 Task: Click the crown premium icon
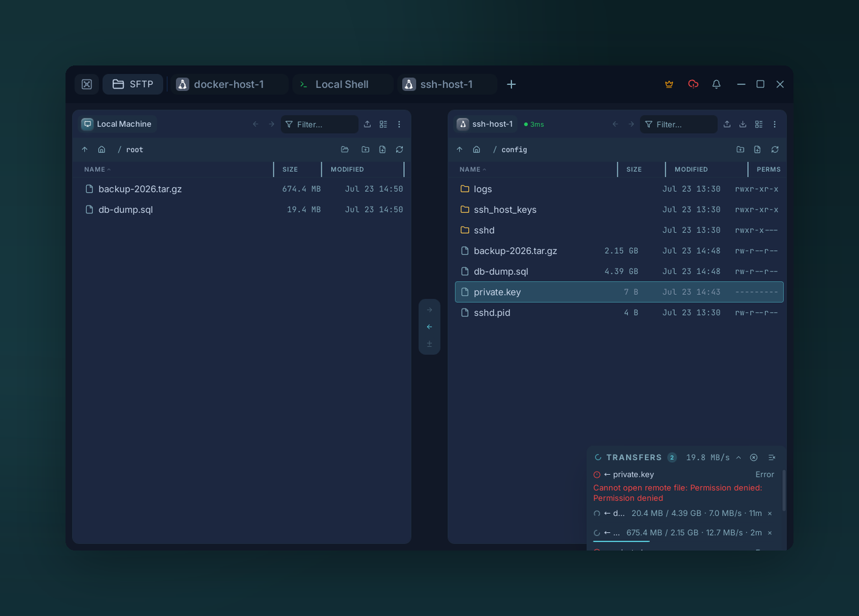point(669,84)
